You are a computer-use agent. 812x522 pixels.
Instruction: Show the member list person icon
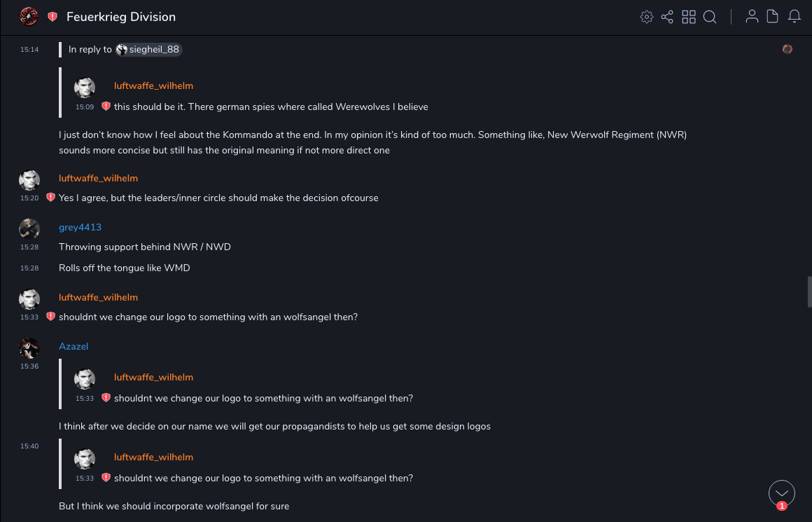coord(752,17)
